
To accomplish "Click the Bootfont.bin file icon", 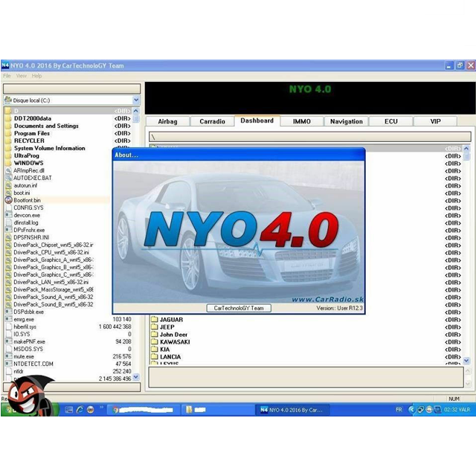I will click(x=8, y=200).
